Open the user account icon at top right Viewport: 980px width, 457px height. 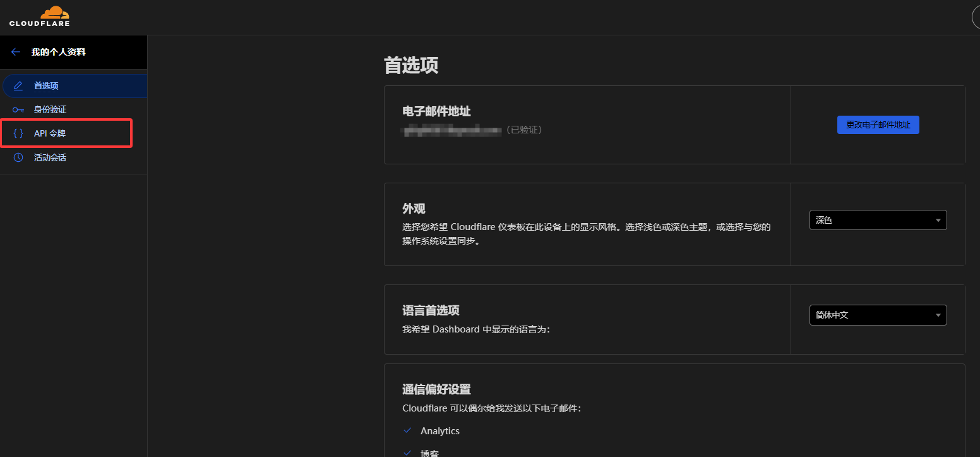click(976, 18)
